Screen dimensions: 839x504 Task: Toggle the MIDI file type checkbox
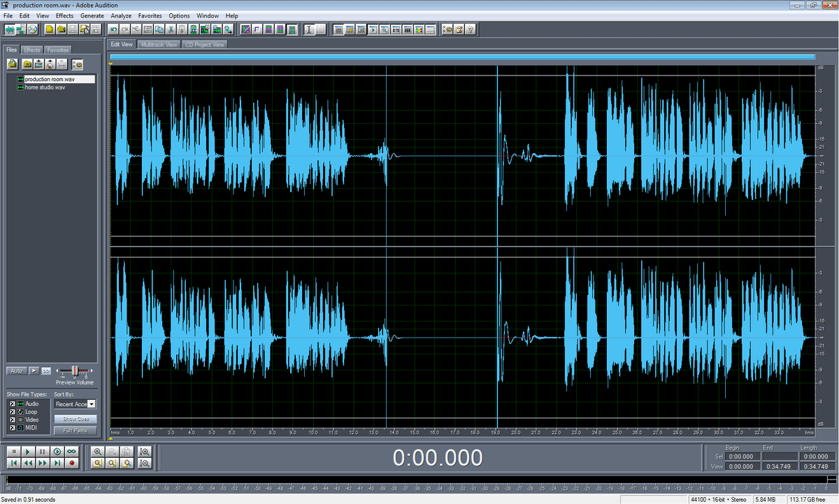pos(13,428)
